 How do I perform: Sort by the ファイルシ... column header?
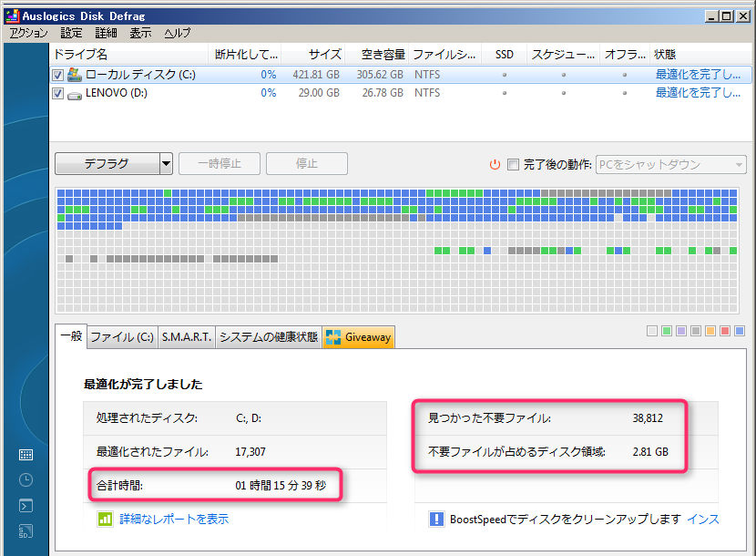coord(445,55)
